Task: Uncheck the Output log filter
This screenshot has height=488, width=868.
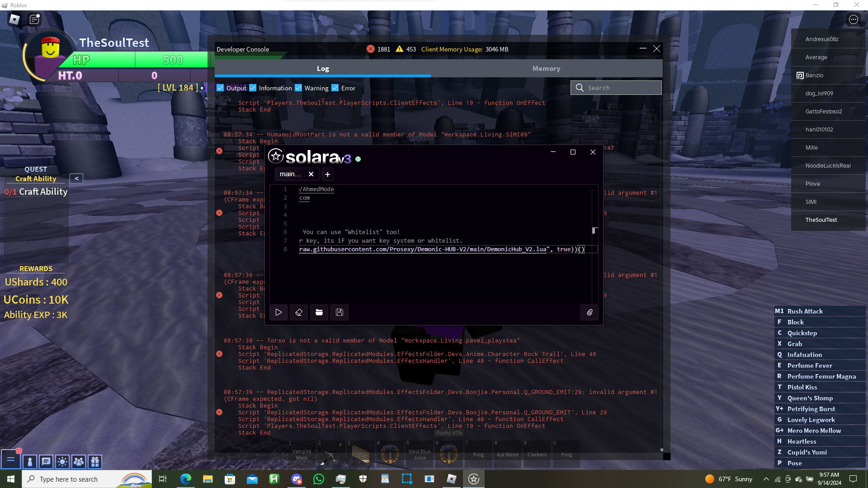Action: pos(220,88)
